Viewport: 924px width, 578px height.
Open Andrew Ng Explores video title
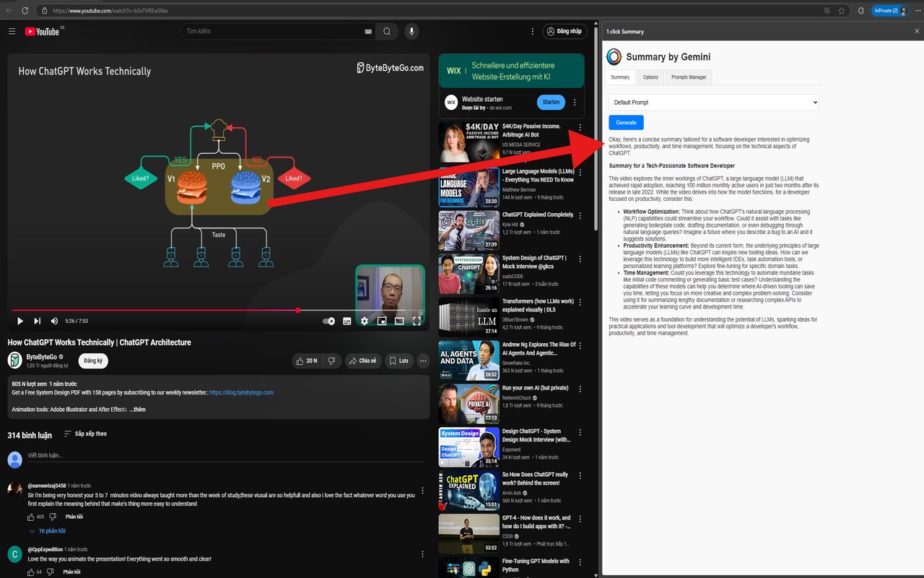539,349
